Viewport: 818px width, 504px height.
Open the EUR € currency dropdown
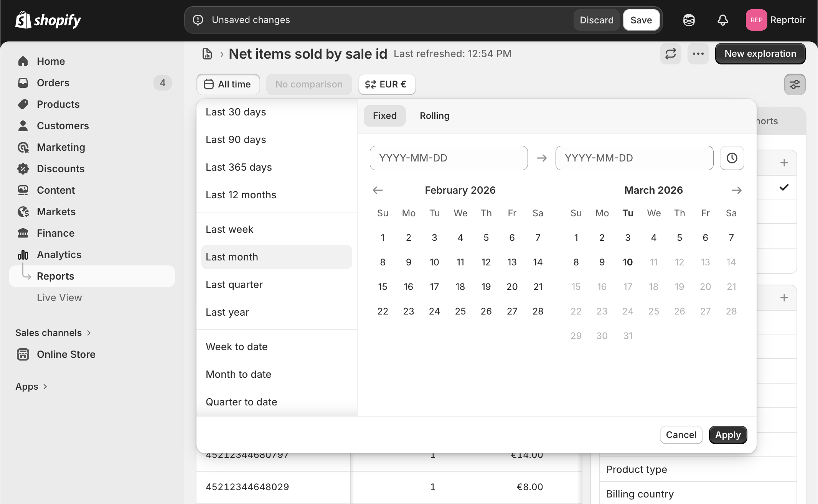click(x=387, y=84)
